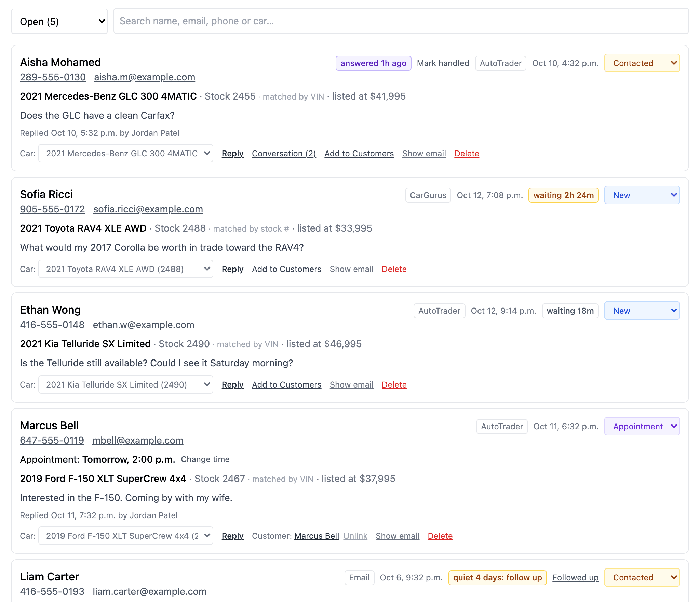Screen dimensions: 700x602
Task: Delete Sofia Ricci's lead
Action: pos(394,269)
